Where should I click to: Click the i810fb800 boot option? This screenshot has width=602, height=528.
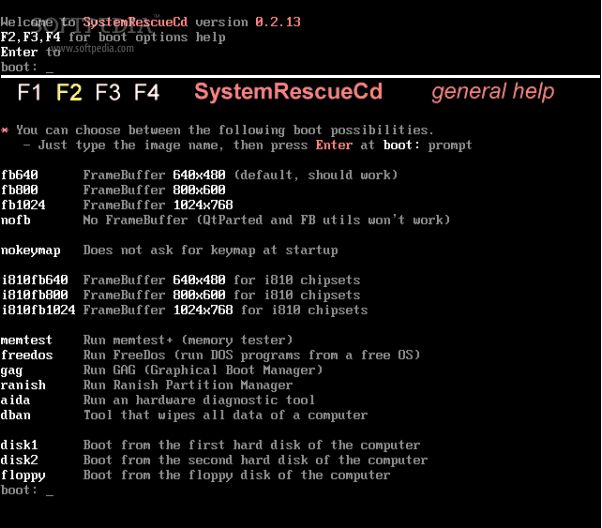pos(35,295)
